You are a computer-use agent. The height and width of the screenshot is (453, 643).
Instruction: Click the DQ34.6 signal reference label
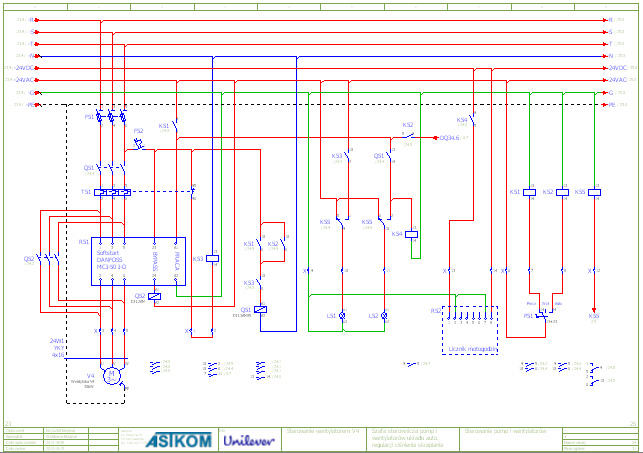click(x=449, y=138)
